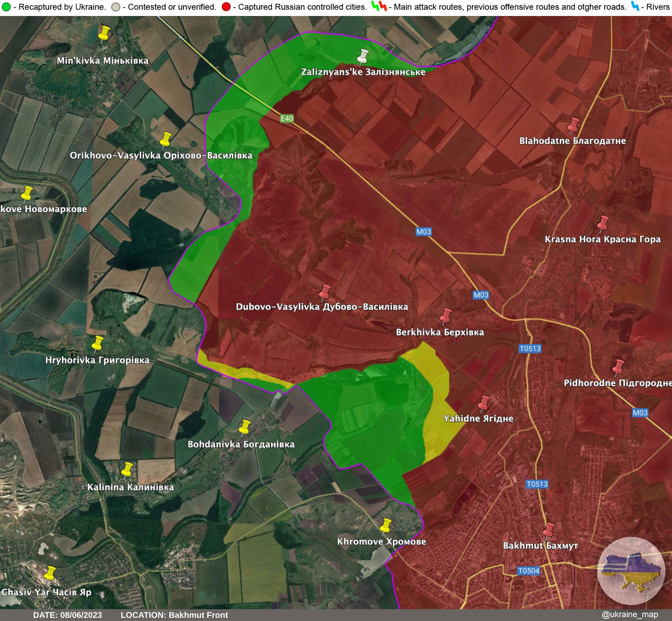This screenshot has width=672, height=621.
Task: Click the grey Contested legend circle
Action: [x=116, y=7]
